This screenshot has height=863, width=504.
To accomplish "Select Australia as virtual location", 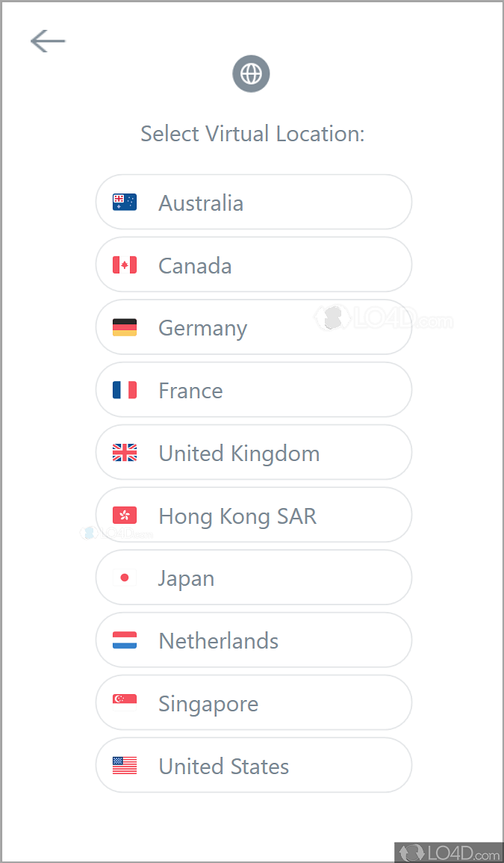I will (x=254, y=202).
